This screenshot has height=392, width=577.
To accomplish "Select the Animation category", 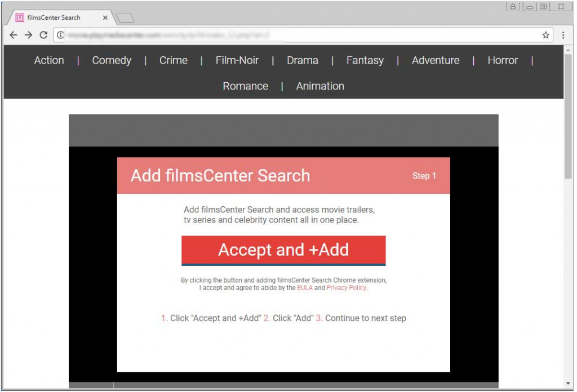I will (320, 86).
